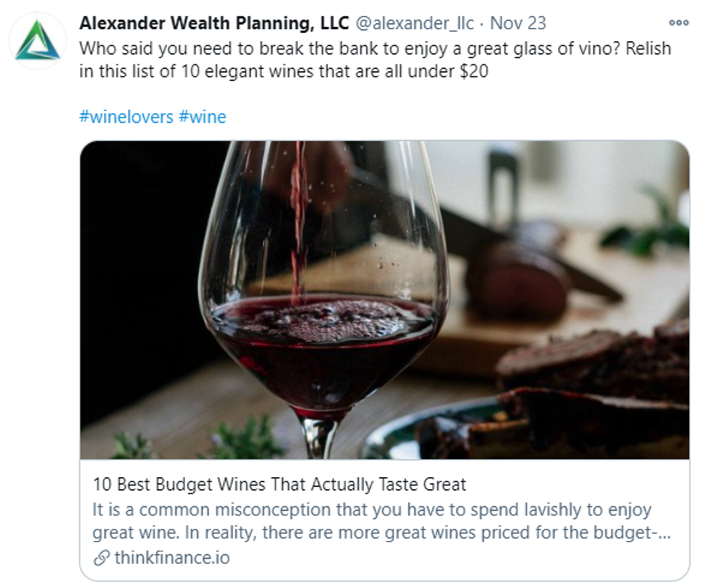Open the red wine glass preview image
Screen dimensions: 707x588
[384, 300]
